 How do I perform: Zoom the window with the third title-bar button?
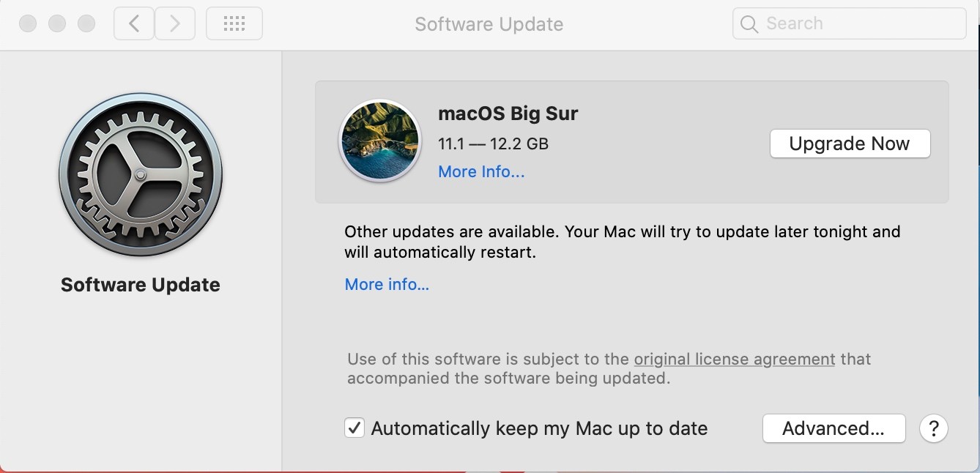tap(86, 23)
